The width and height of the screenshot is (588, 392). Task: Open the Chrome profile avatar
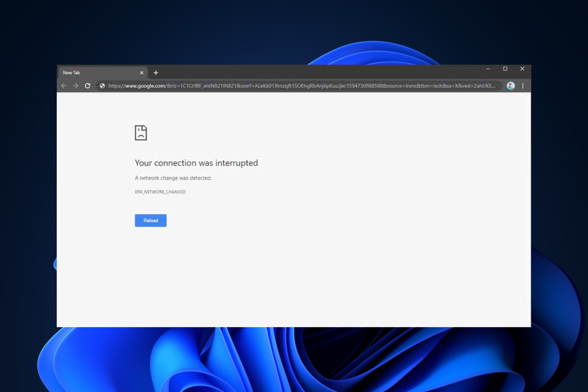pyautogui.click(x=511, y=86)
